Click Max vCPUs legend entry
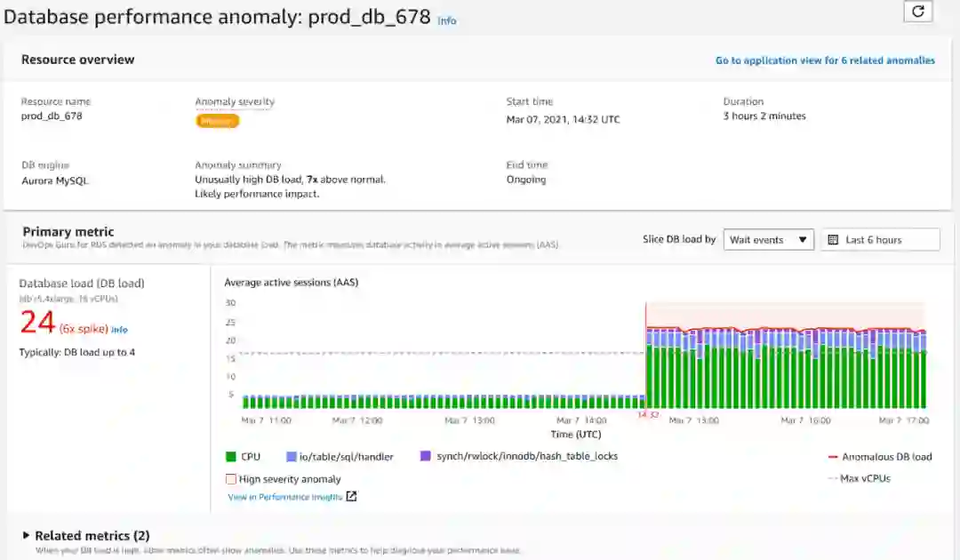 859,478
